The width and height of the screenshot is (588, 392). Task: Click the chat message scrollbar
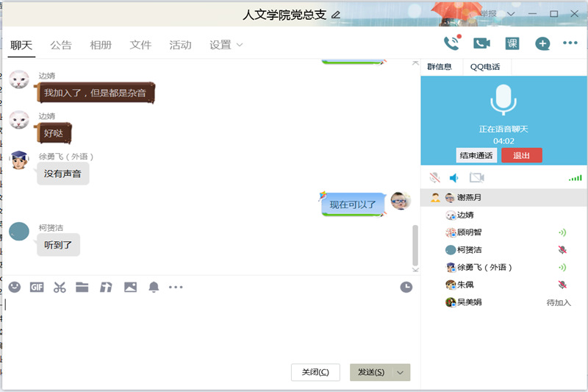click(x=415, y=245)
